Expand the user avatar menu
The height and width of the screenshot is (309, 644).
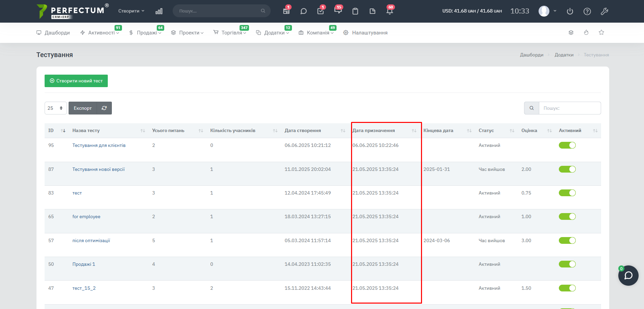tap(547, 11)
